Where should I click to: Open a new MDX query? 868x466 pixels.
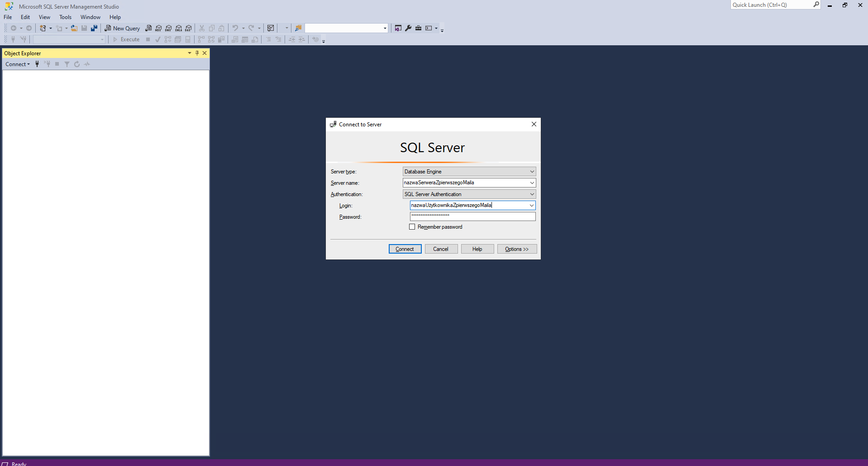(x=158, y=28)
